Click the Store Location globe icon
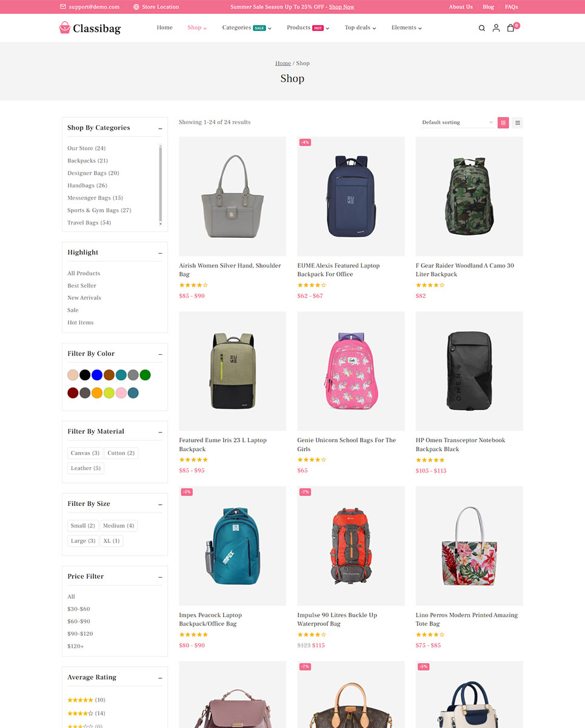 136,7
